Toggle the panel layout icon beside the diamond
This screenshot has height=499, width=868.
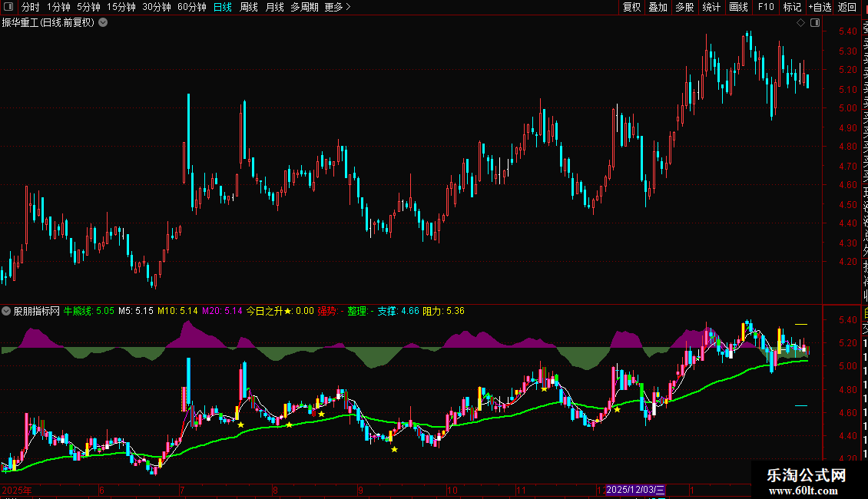(815, 23)
